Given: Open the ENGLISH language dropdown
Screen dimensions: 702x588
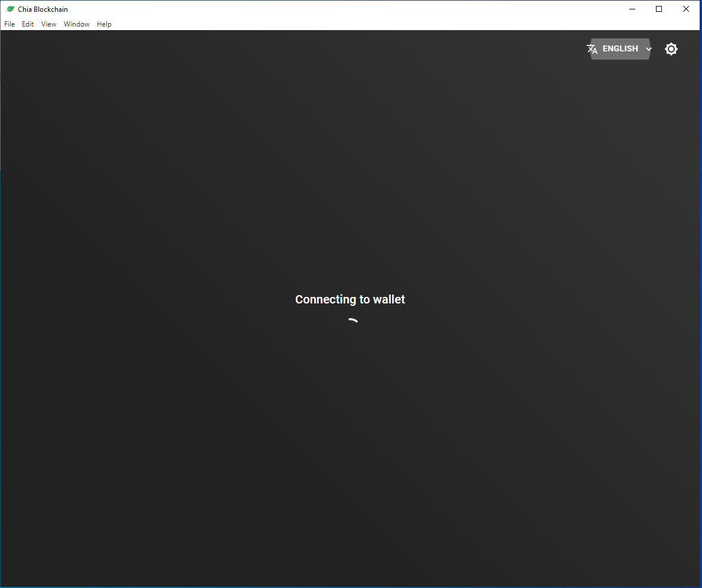Looking at the screenshot, I should tap(620, 49).
